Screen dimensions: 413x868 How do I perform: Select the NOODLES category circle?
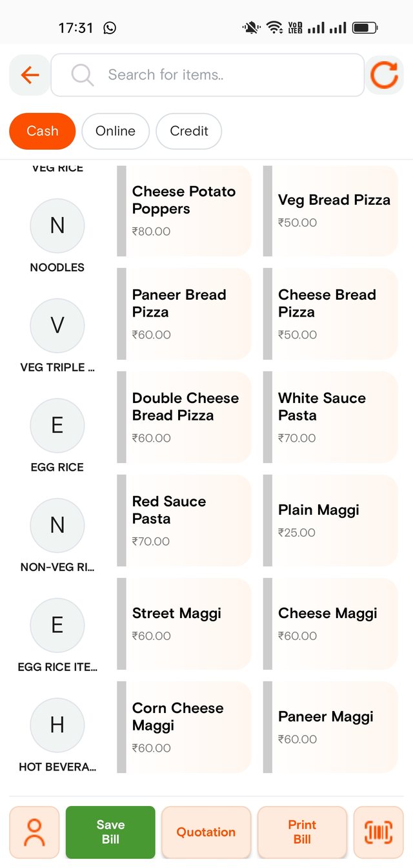[x=57, y=225]
